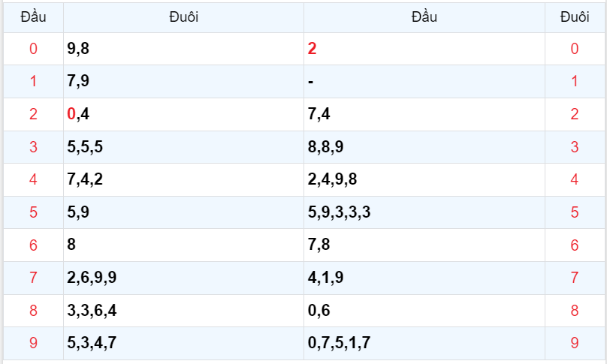
Task: Click the lone bold black 8 cell
Action: coord(71,245)
